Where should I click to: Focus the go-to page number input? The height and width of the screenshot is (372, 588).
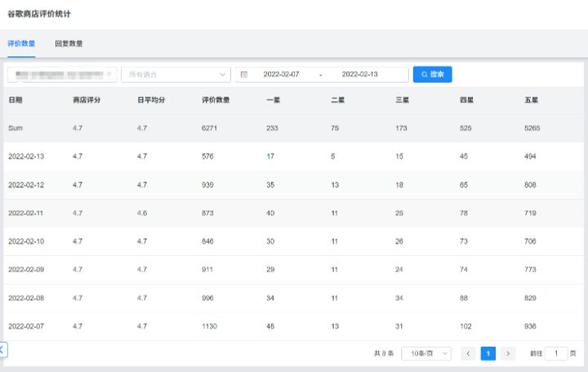(x=556, y=353)
